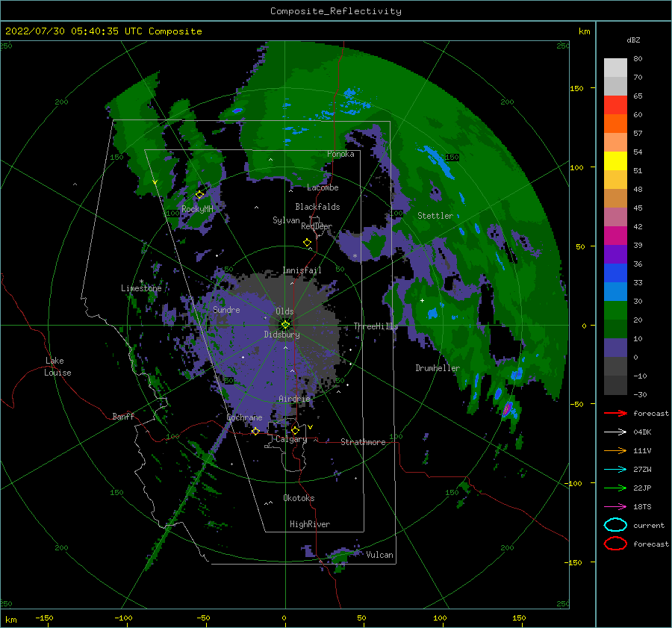The width and height of the screenshot is (672, 628).
Task: Pick the slate 0 dBZ color swatch
Action: pyautogui.click(x=615, y=348)
